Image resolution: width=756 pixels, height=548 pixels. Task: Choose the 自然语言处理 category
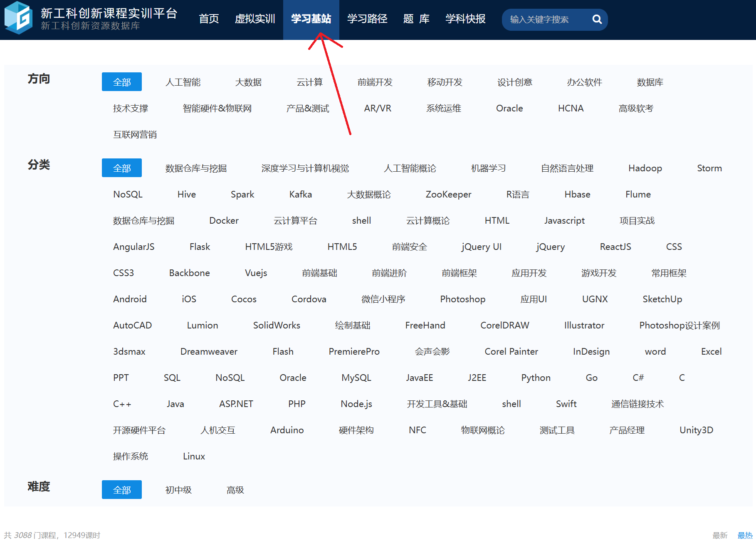click(x=567, y=168)
